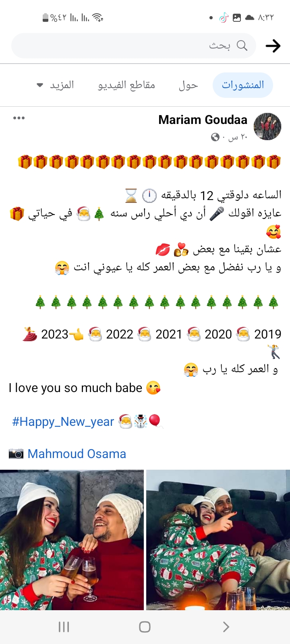Open the TikTok icon in the status bar

click(224, 18)
